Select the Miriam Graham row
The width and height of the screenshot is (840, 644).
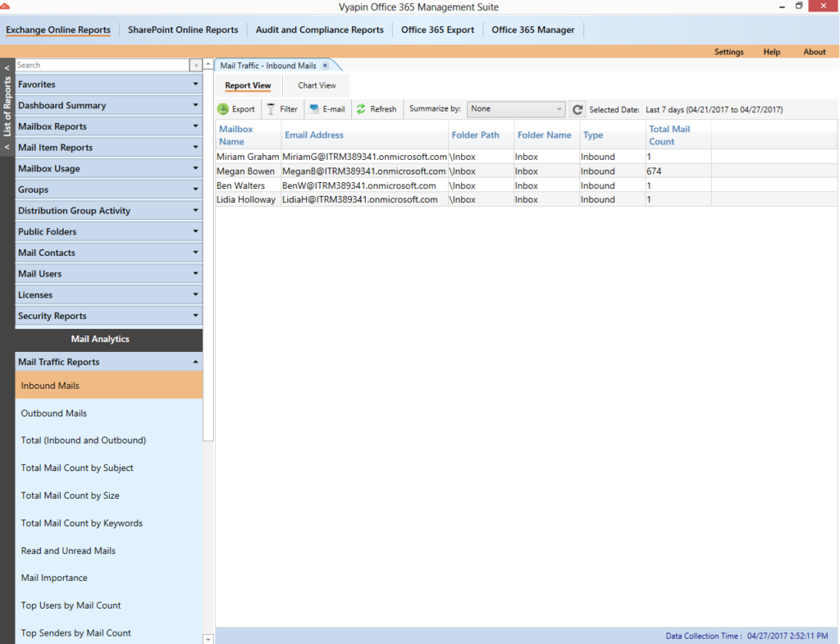(x=527, y=157)
